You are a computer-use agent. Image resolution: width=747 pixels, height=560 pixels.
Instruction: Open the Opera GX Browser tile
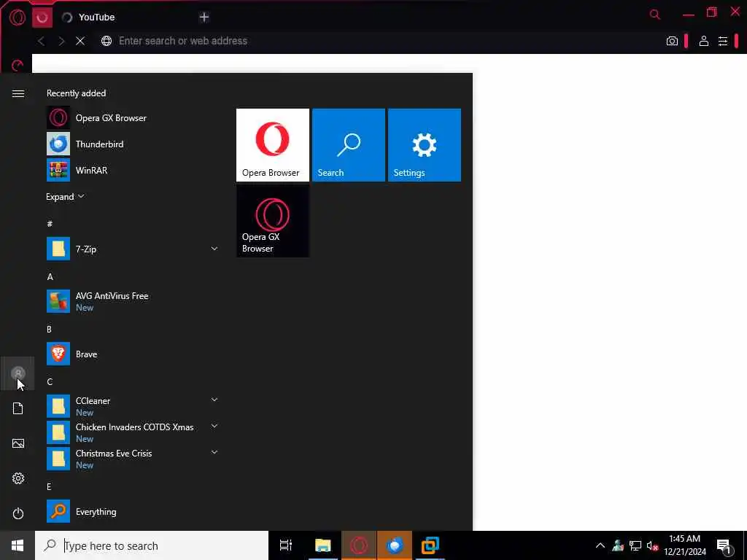[273, 221]
